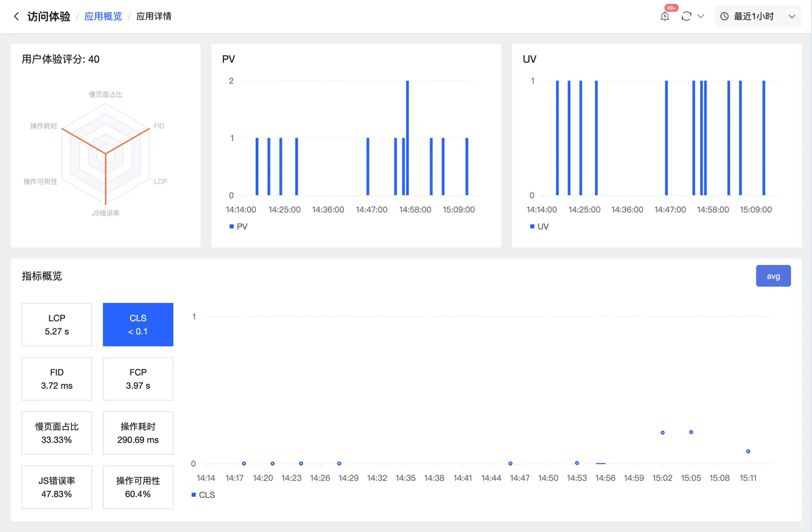
Task: Select the 操作耗时 metric card
Action: click(x=138, y=433)
